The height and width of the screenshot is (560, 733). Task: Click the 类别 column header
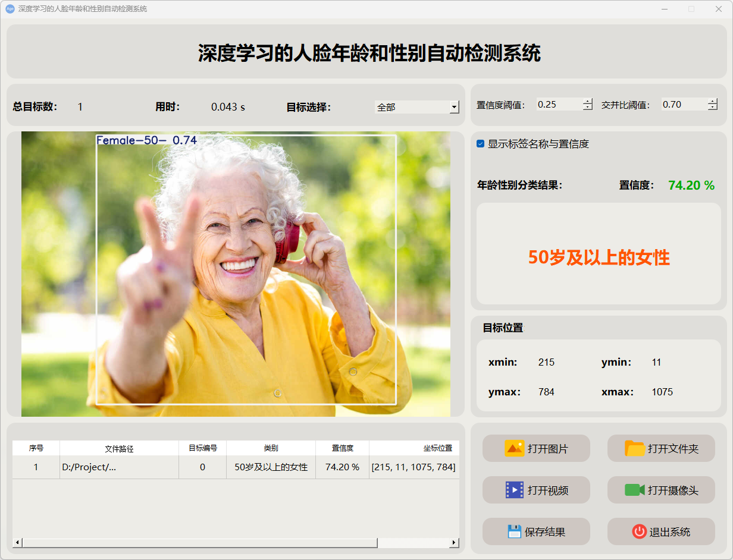[271, 448]
